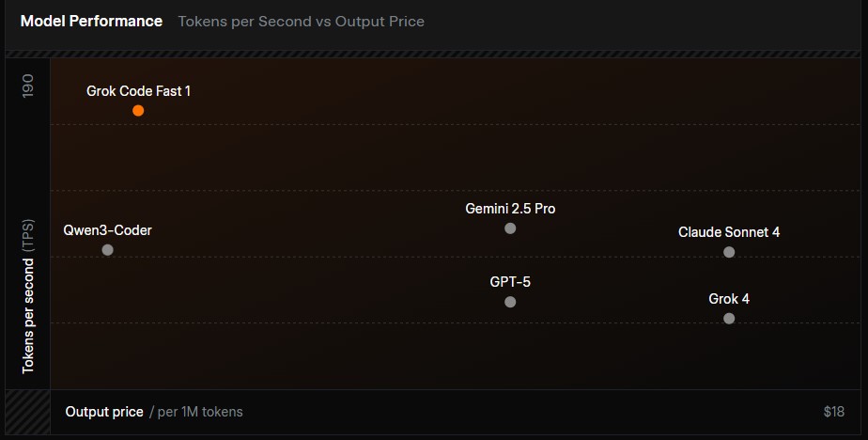Select the Claude Sonnet 4 data point

(729, 252)
